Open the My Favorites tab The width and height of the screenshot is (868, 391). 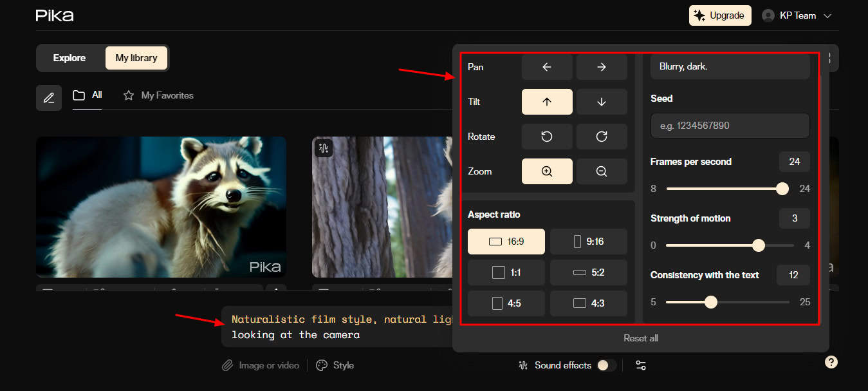[x=158, y=95]
